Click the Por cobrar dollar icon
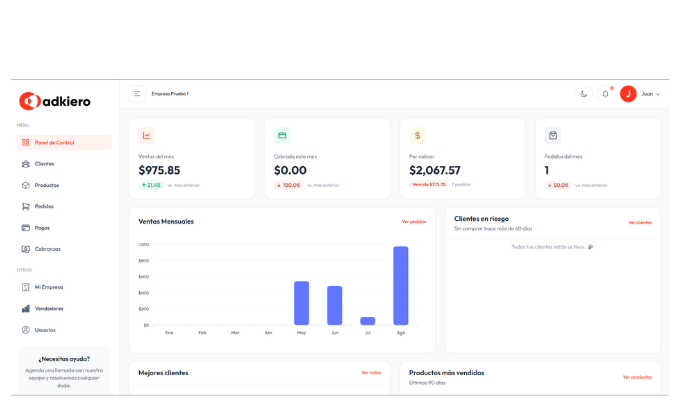Image resolution: width=680 pixels, height=400 pixels. pyautogui.click(x=417, y=135)
